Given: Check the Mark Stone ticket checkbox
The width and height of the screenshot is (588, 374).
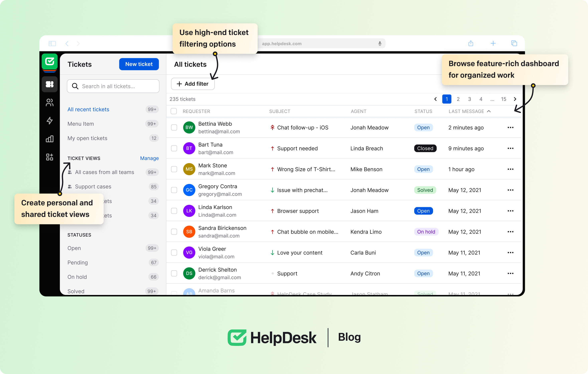Looking at the screenshot, I should 174,169.
